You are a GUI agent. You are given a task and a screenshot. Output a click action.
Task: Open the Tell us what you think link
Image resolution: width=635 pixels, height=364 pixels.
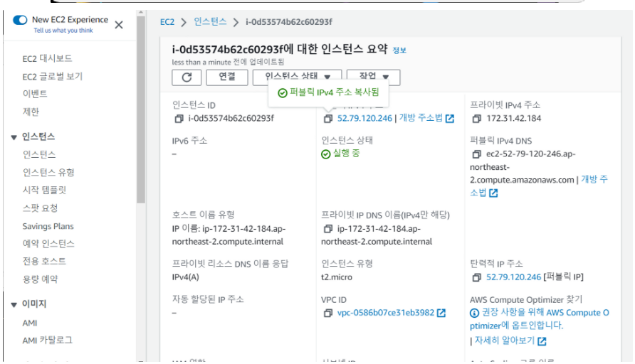coord(63,31)
